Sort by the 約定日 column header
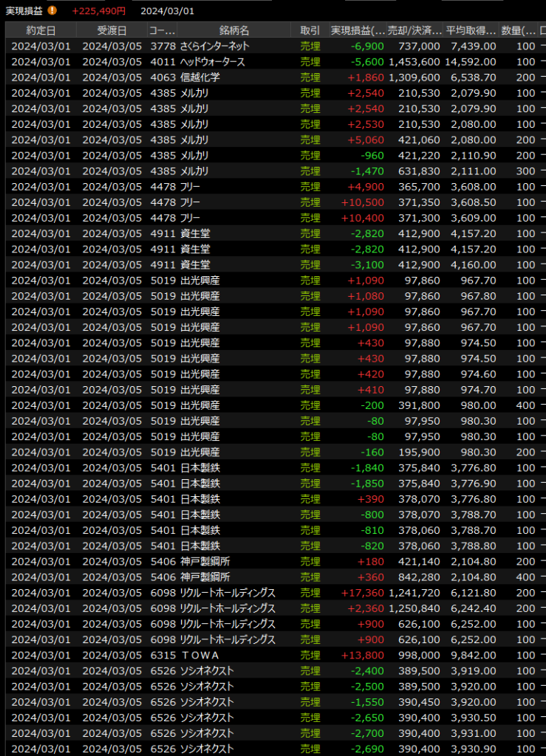The height and width of the screenshot is (756, 546). (x=41, y=30)
